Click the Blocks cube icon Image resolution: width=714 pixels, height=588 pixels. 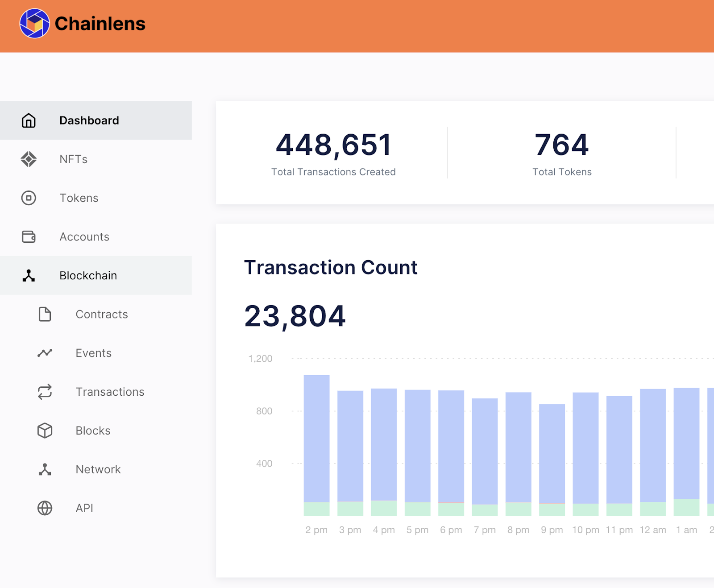(x=45, y=431)
